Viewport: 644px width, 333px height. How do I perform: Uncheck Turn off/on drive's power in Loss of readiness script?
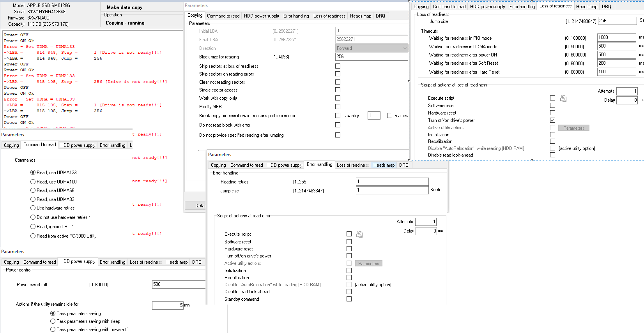552,120
